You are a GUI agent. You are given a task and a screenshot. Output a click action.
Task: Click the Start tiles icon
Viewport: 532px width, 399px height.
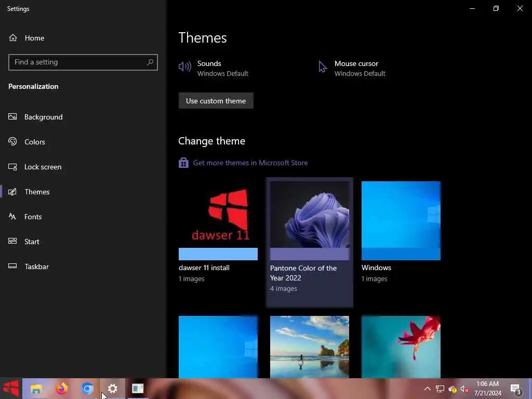12,241
